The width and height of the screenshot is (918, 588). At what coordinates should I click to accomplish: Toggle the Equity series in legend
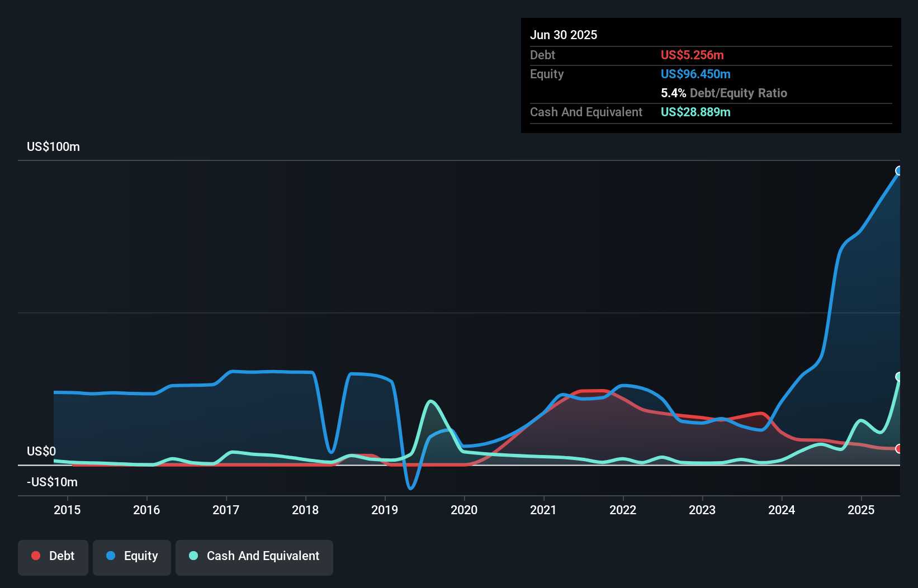tap(132, 556)
